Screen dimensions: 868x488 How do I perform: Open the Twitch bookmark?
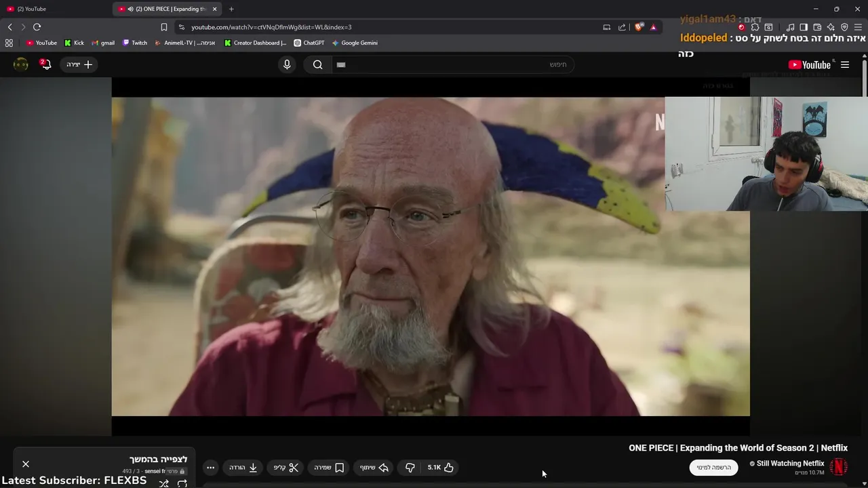tap(134, 43)
